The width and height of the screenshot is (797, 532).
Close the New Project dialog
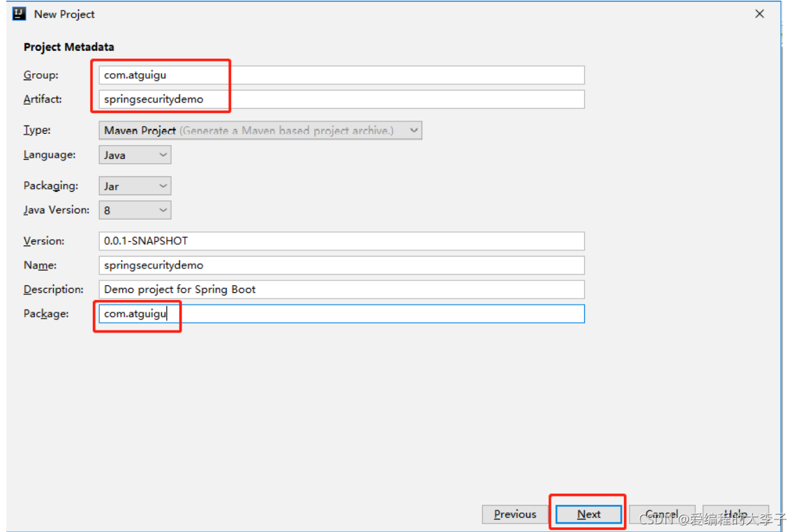point(759,14)
